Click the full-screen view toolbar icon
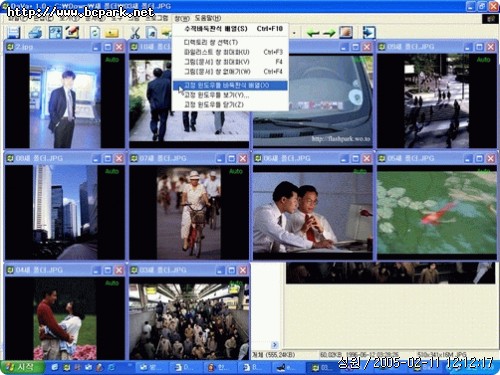 (x=55, y=32)
